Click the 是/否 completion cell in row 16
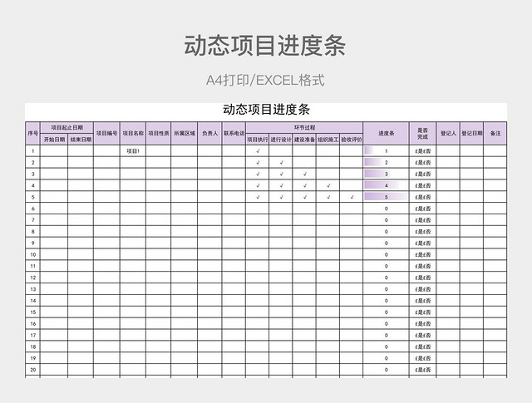 [423, 323]
